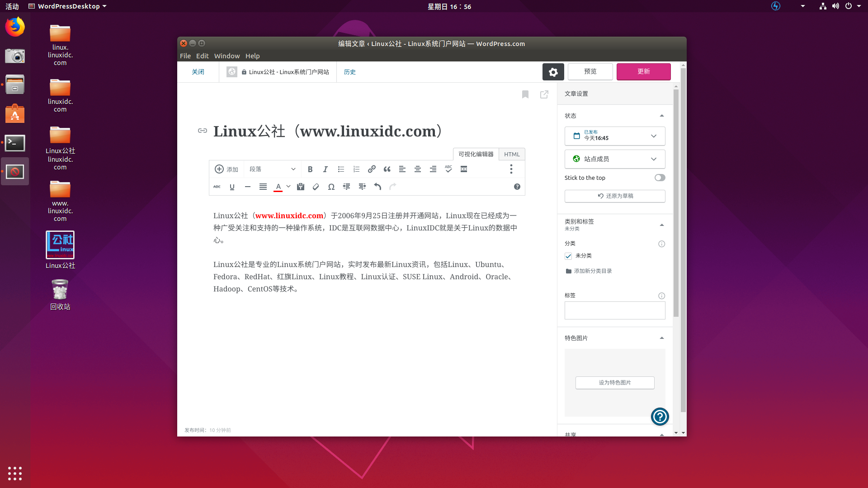Insert a blockquote
This screenshot has height=488, width=868.
pyautogui.click(x=387, y=169)
